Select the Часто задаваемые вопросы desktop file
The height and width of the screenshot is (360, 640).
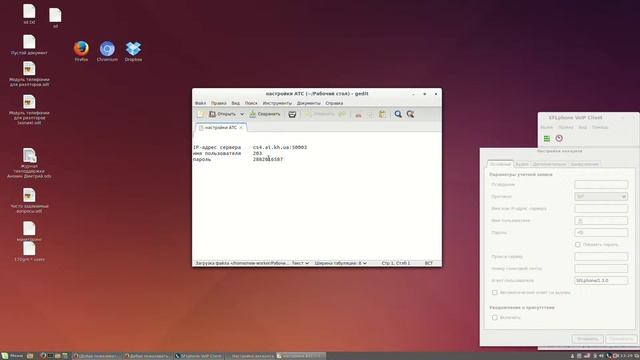[29, 201]
